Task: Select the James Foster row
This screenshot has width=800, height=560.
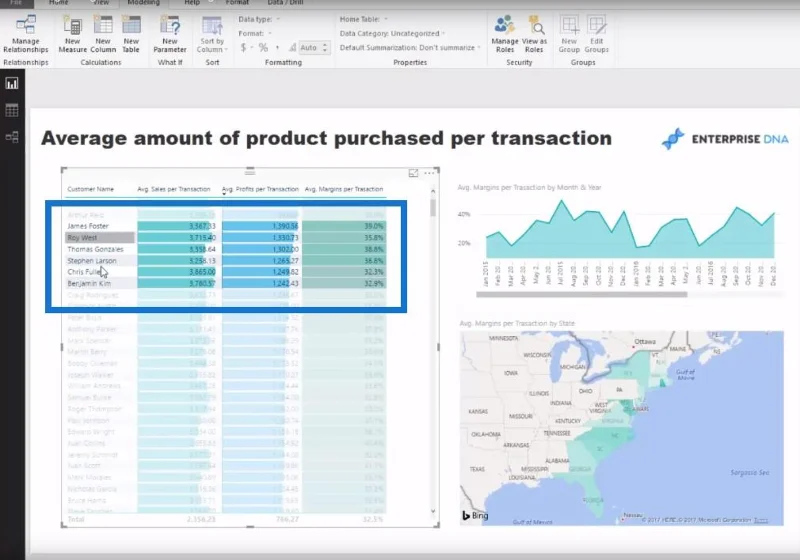Action: pyautogui.click(x=226, y=226)
